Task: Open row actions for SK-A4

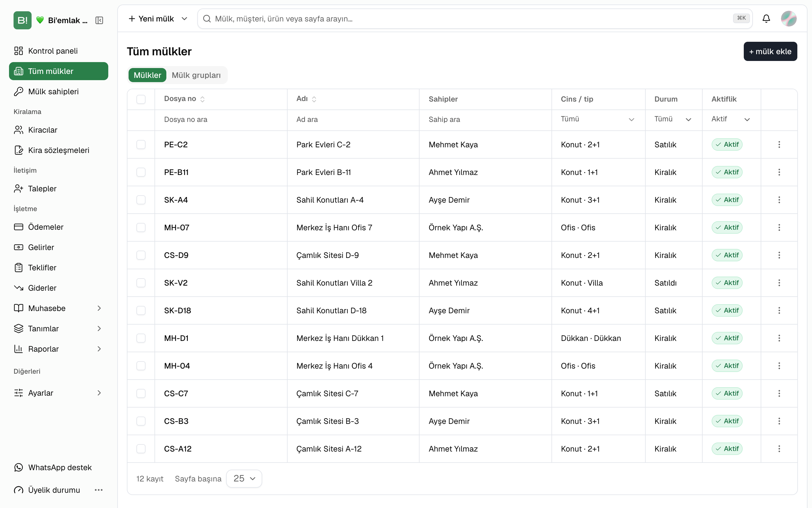Action: point(779,200)
